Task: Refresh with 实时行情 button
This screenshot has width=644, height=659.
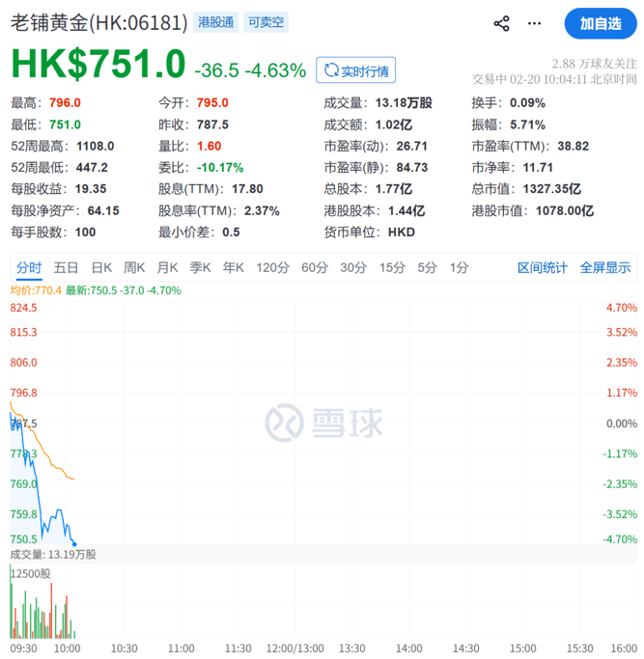Action: 356,70
